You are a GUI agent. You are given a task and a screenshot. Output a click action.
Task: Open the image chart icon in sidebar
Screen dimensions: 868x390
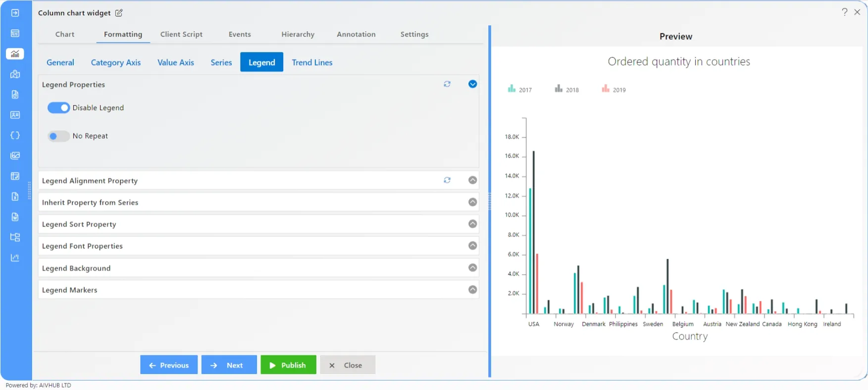[15, 156]
